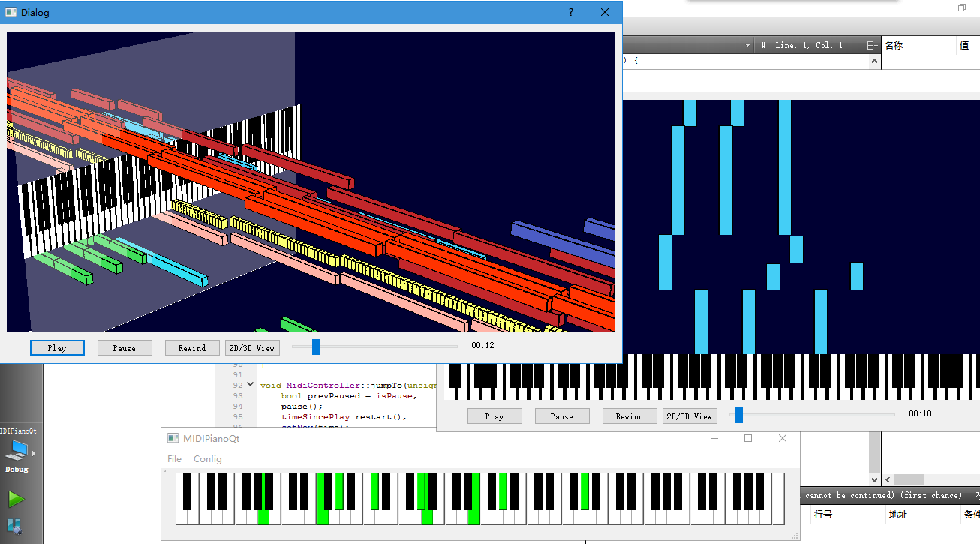Click the horizontal scrollbar thumb in the right panel
This screenshot has height=544, width=980.
coord(909,479)
